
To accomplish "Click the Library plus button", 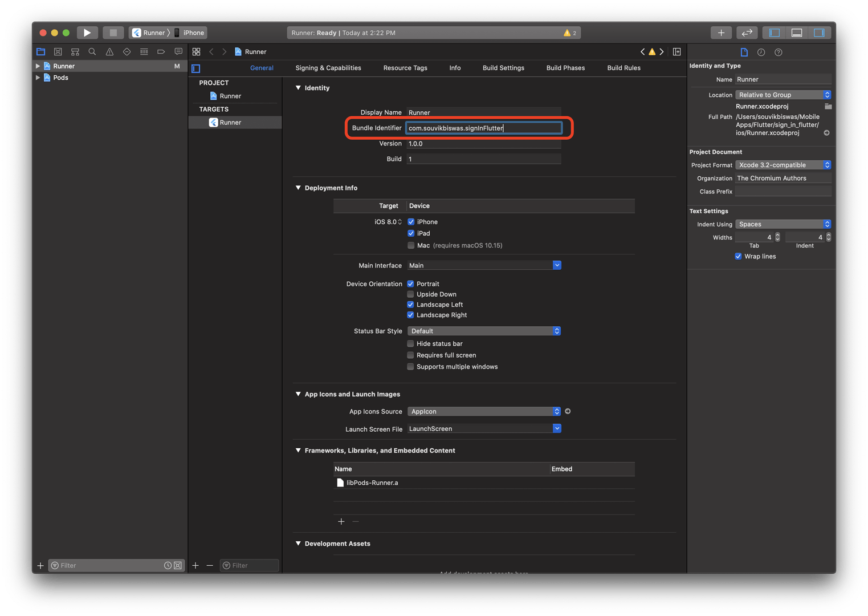I will click(x=721, y=33).
